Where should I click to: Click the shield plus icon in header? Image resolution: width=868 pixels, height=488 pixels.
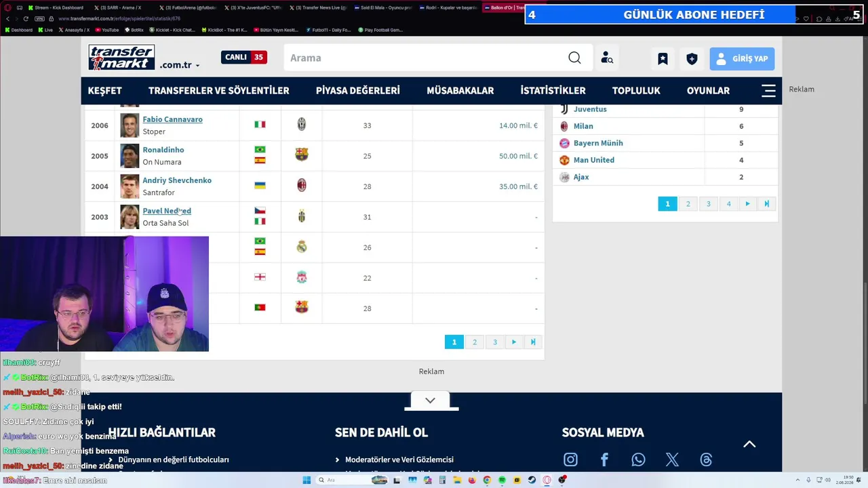(x=692, y=59)
